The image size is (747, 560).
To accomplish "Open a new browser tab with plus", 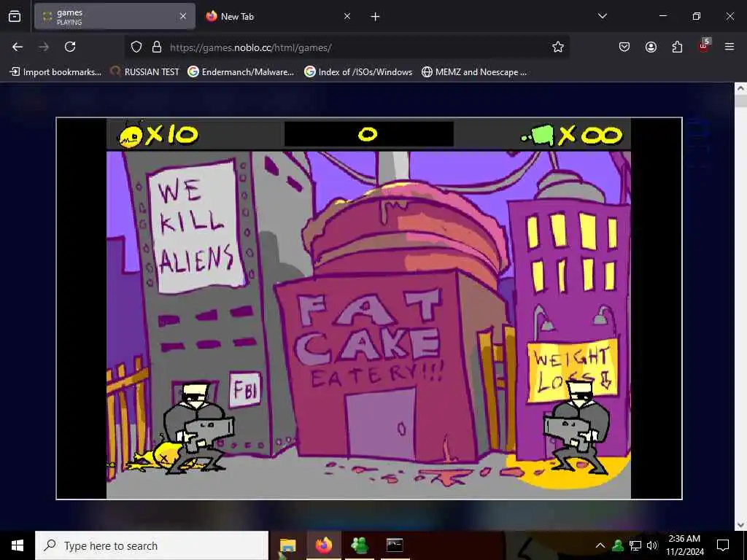I will tap(376, 17).
